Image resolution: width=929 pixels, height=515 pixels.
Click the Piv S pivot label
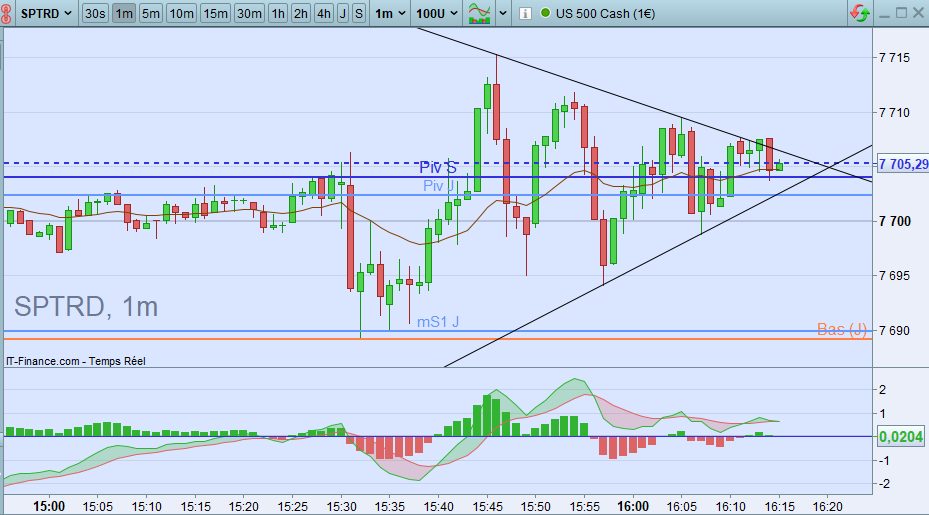(x=438, y=168)
